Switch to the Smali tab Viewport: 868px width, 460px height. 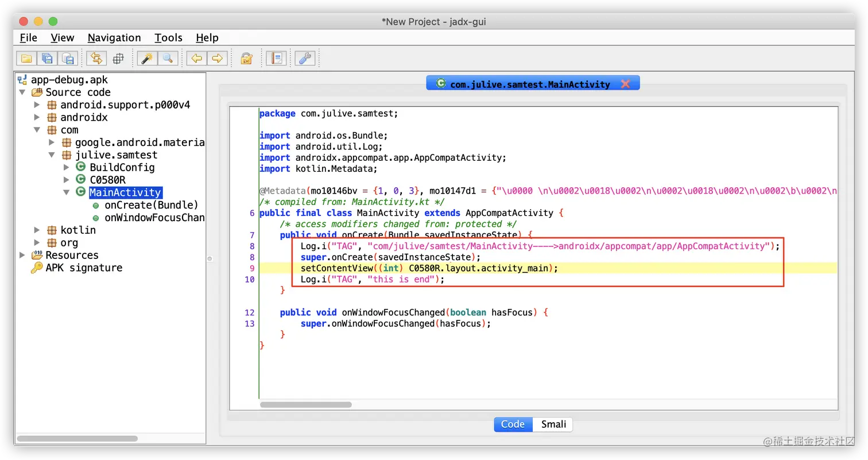(553, 424)
